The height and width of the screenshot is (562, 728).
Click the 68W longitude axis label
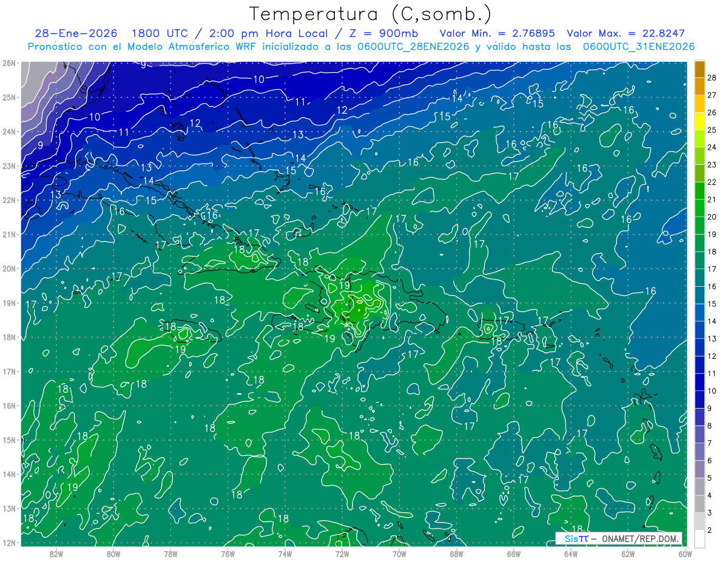tap(456, 554)
